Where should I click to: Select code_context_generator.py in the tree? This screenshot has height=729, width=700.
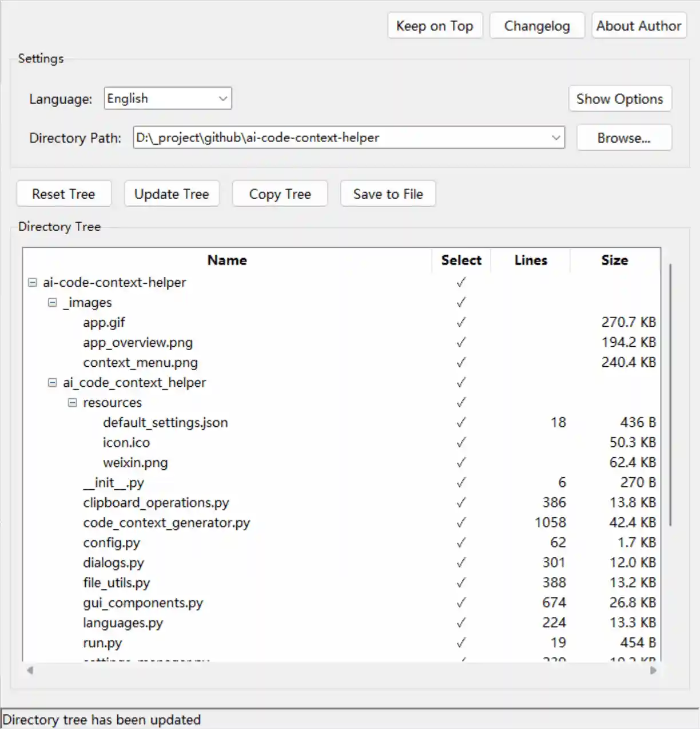tap(166, 523)
